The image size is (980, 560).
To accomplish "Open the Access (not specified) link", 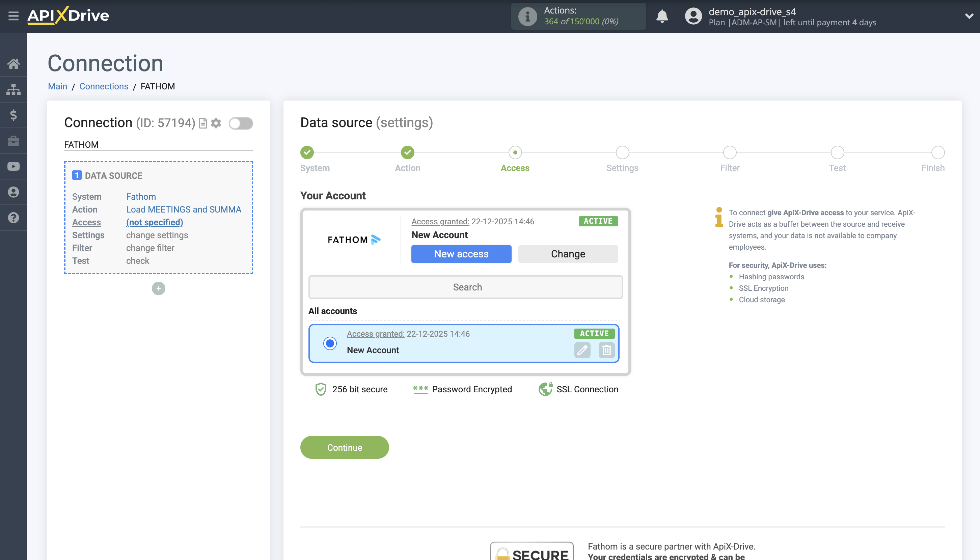I will tap(154, 222).
